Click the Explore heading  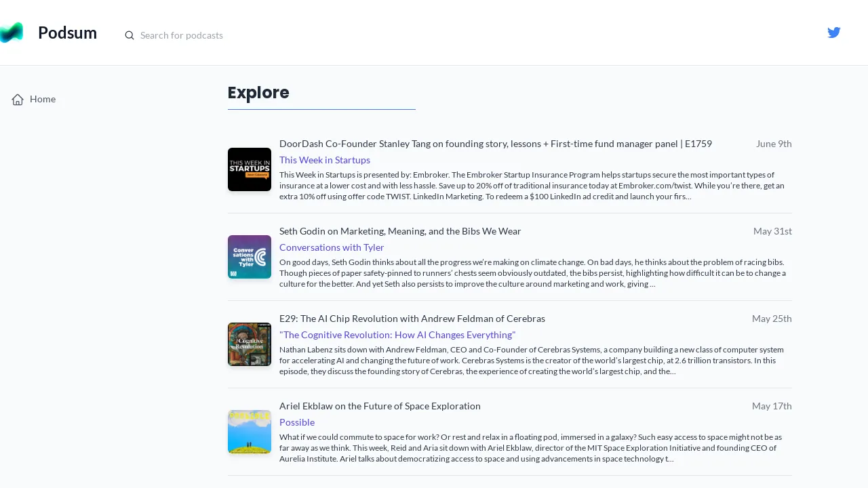click(x=258, y=92)
